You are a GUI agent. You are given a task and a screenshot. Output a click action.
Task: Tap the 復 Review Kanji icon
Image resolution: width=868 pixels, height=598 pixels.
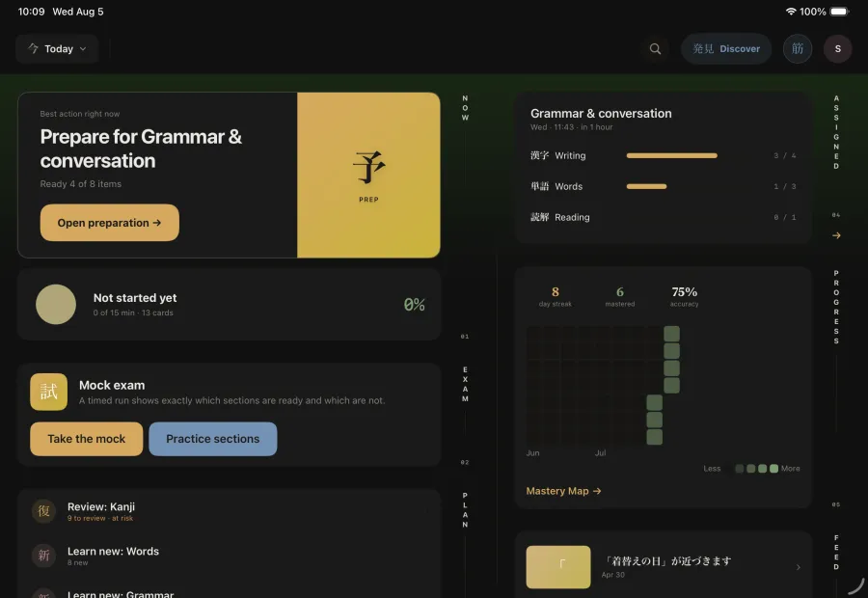click(43, 511)
